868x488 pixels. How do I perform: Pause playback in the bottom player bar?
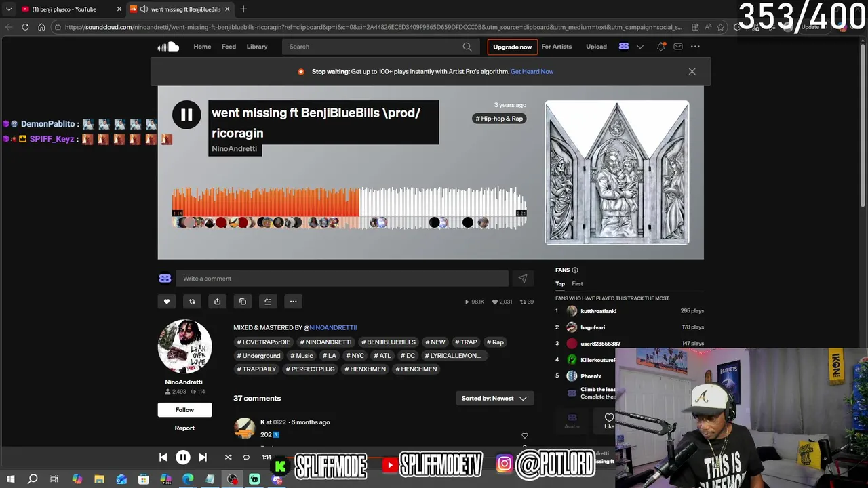point(183,457)
